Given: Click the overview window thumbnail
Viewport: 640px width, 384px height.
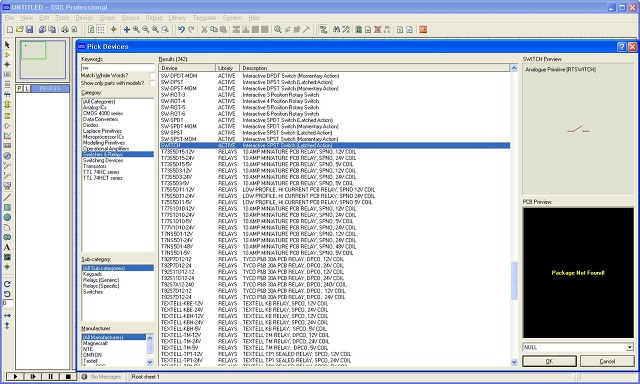Looking at the screenshot, I should click(42, 59).
